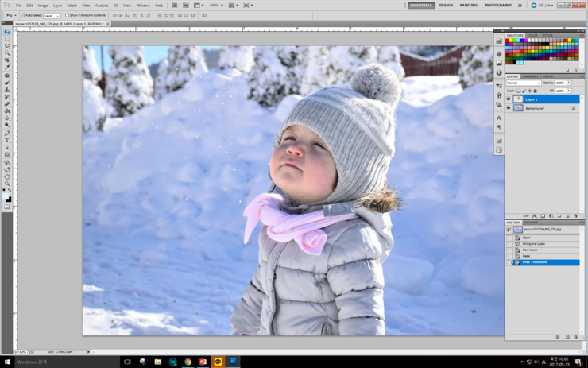Select the Horizontal Type tool
The image size is (588, 368).
(x=8, y=140)
